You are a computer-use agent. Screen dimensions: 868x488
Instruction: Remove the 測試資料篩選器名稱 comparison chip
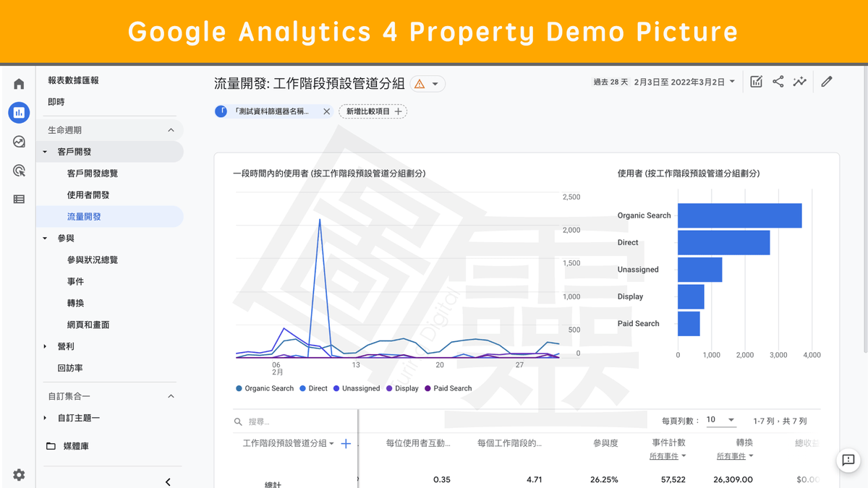tap(326, 111)
